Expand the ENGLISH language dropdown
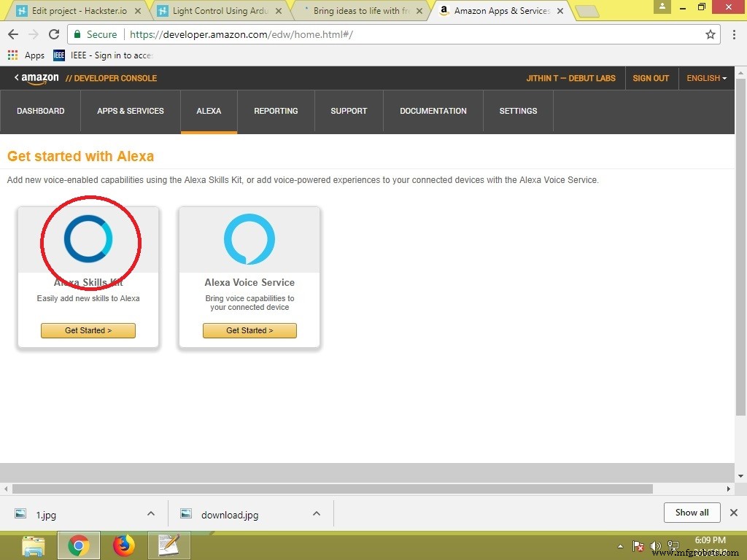 (706, 78)
